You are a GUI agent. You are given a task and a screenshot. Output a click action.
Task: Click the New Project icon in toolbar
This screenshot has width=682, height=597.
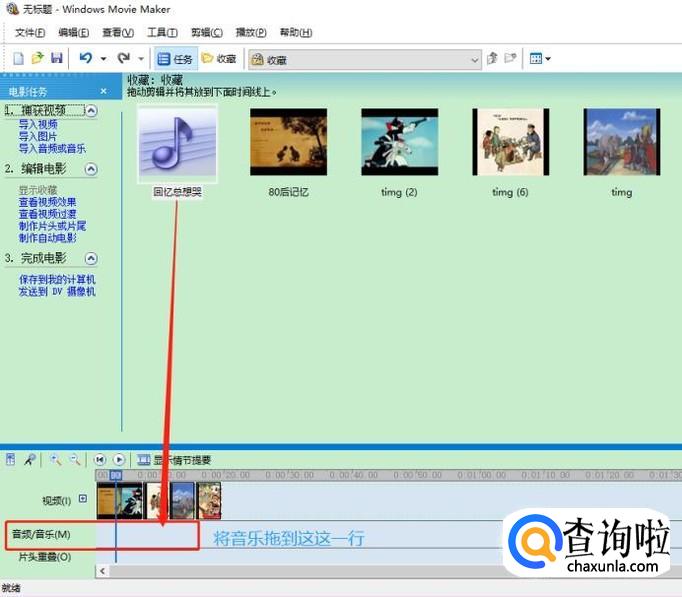[x=19, y=59]
